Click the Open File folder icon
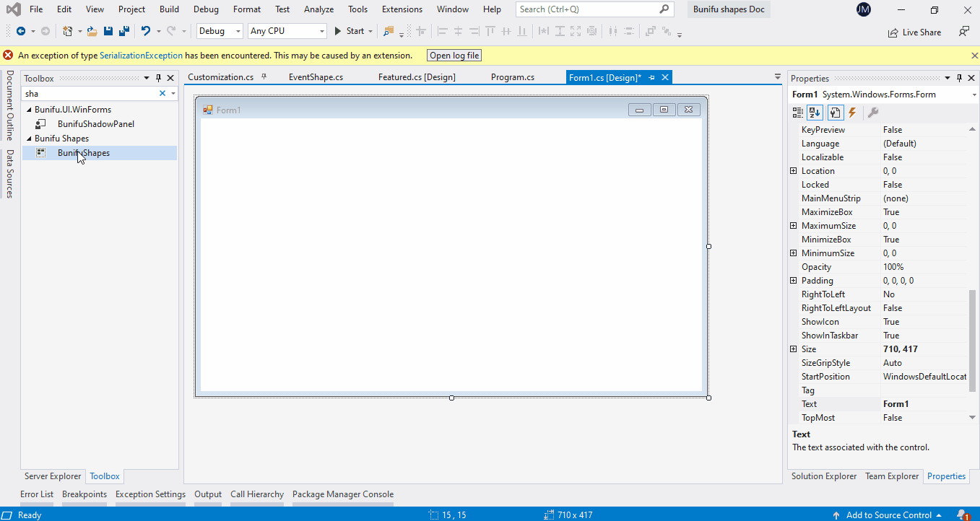980x521 pixels. [92, 31]
